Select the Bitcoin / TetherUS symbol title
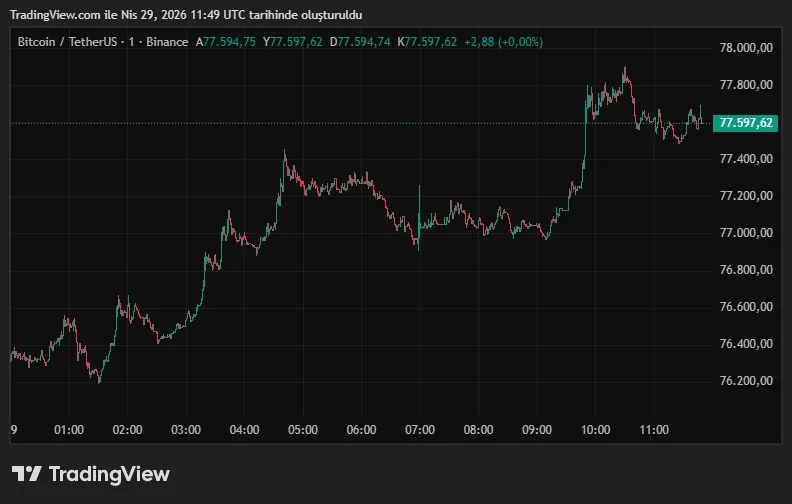792x504 pixels. click(67, 42)
